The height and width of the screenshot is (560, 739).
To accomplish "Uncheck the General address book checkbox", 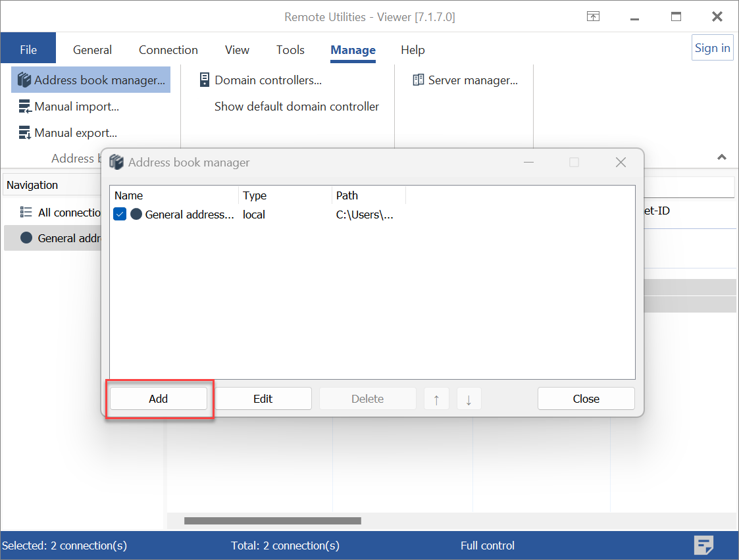I will coord(120,215).
